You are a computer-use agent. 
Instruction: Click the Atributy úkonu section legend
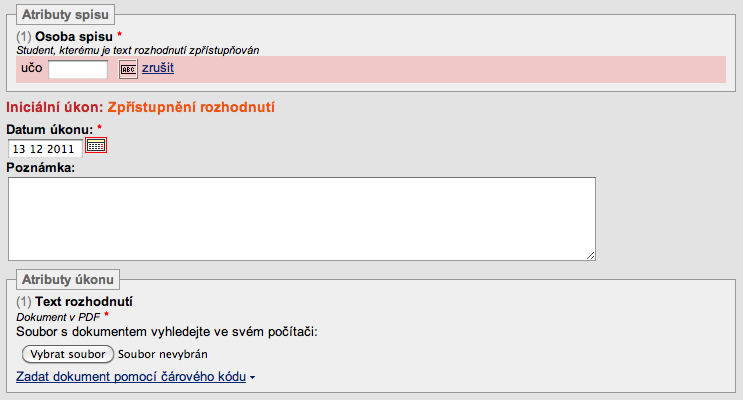68,280
